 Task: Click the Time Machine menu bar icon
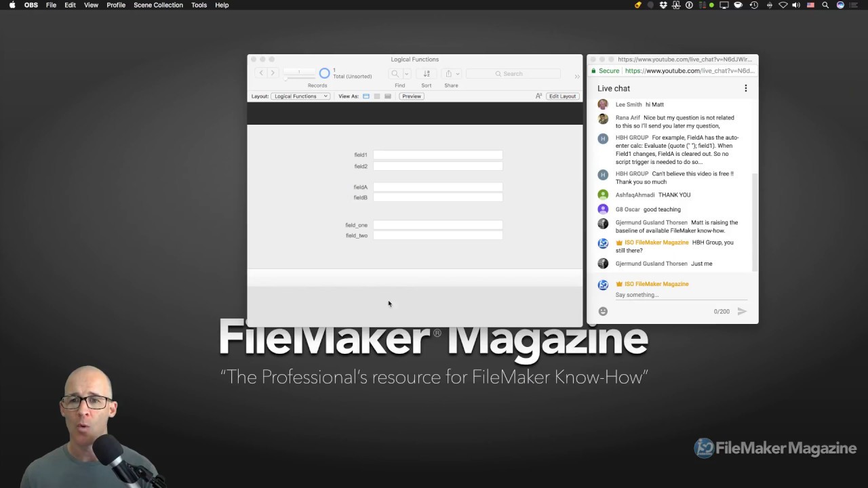click(753, 5)
